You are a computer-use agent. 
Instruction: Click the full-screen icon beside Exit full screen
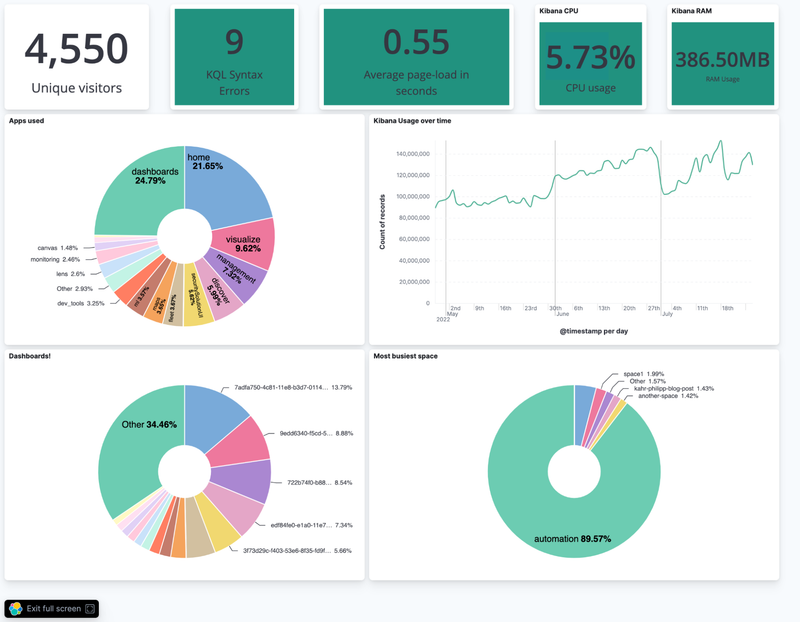click(90, 608)
